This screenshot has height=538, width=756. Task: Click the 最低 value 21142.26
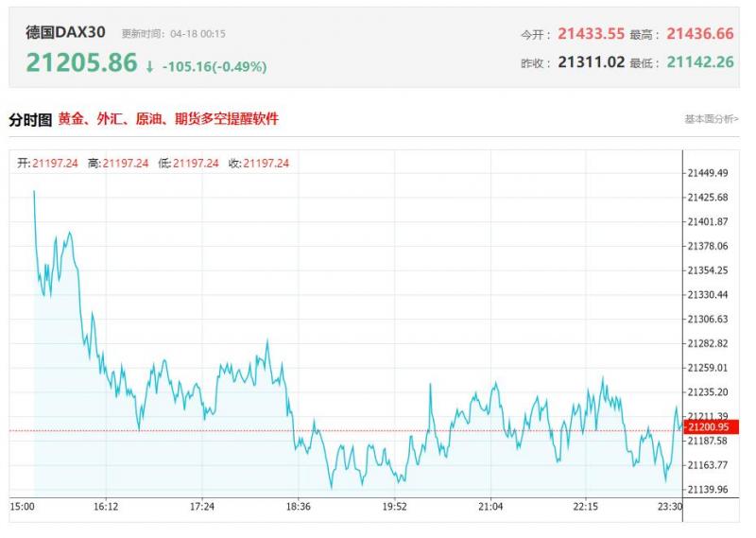[699, 61]
